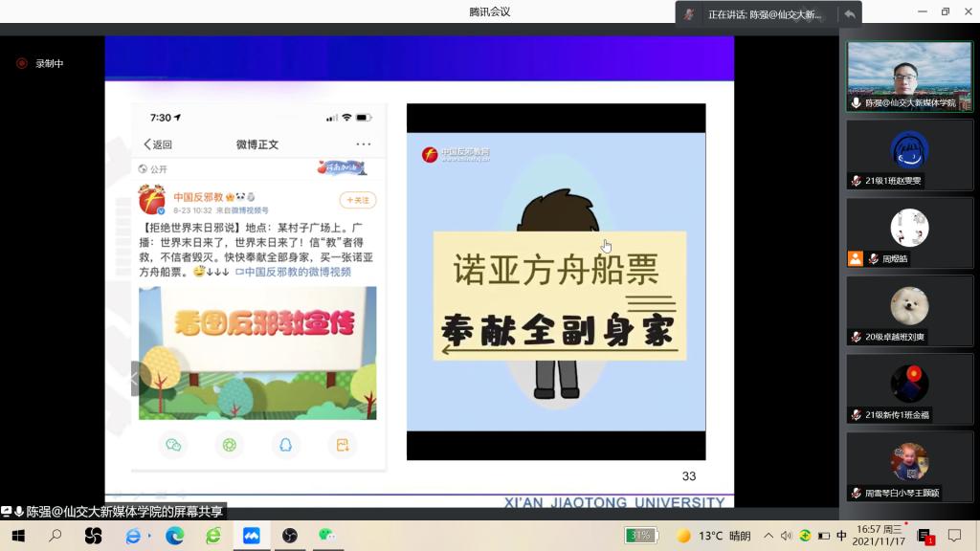Open WeChat from the taskbar

[x=327, y=536]
